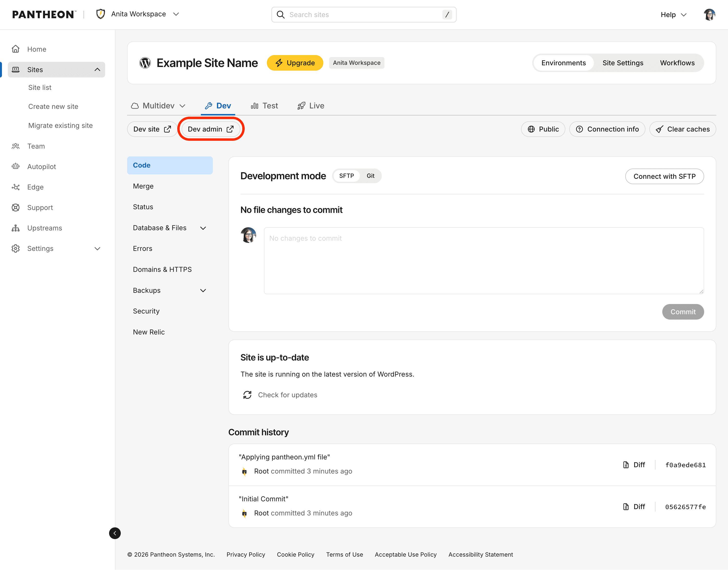The height and width of the screenshot is (570, 728).
Task: Click the Team people icon
Action: [16, 146]
